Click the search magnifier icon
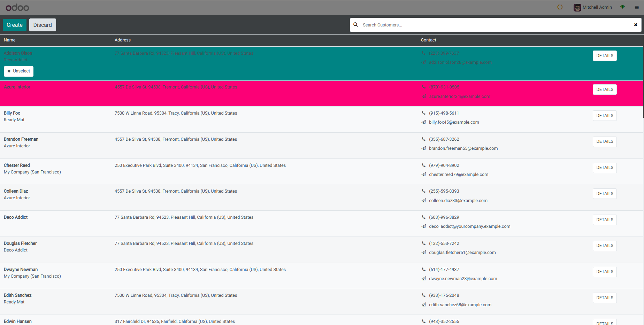The image size is (644, 325). pyautogui.click(x=356, y=25)
